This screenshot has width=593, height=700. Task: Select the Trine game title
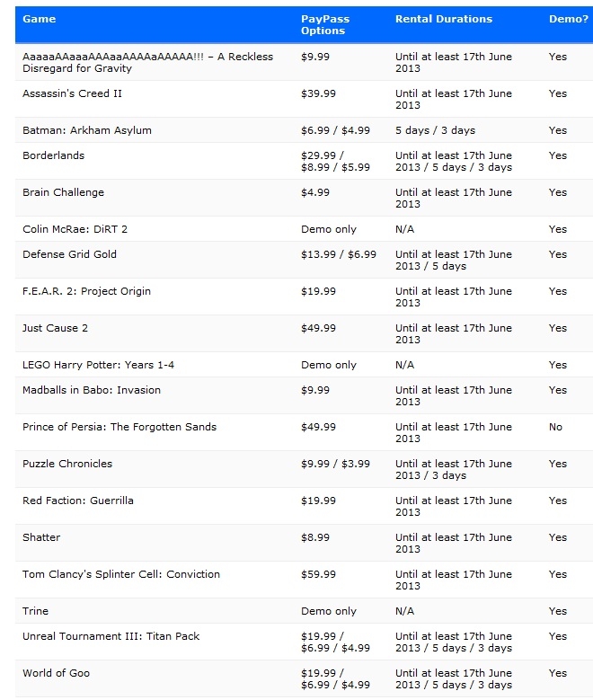(x=35, y=611)
